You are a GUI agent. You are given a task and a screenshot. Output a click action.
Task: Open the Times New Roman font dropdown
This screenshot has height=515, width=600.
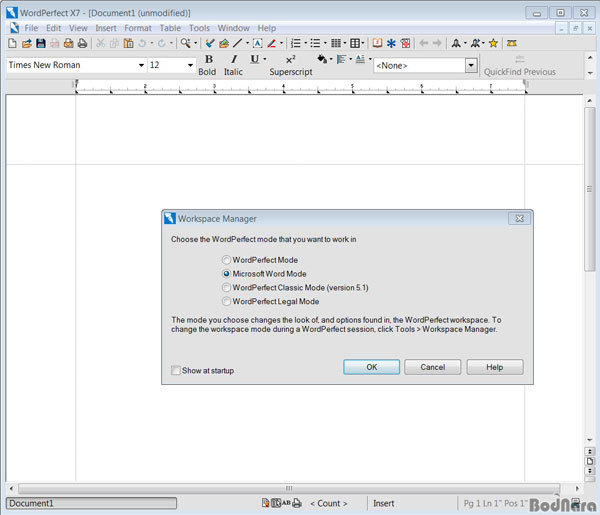click(x=142, y=65)
